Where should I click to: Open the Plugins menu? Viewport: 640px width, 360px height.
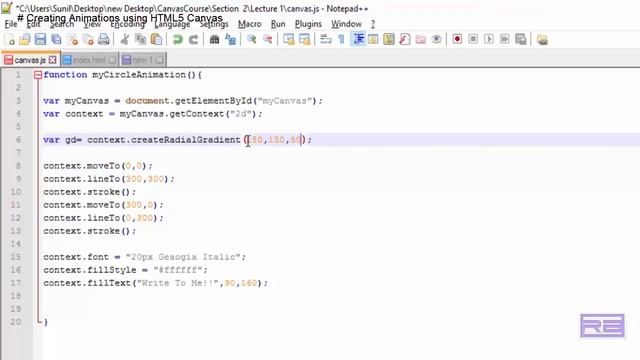308,24
